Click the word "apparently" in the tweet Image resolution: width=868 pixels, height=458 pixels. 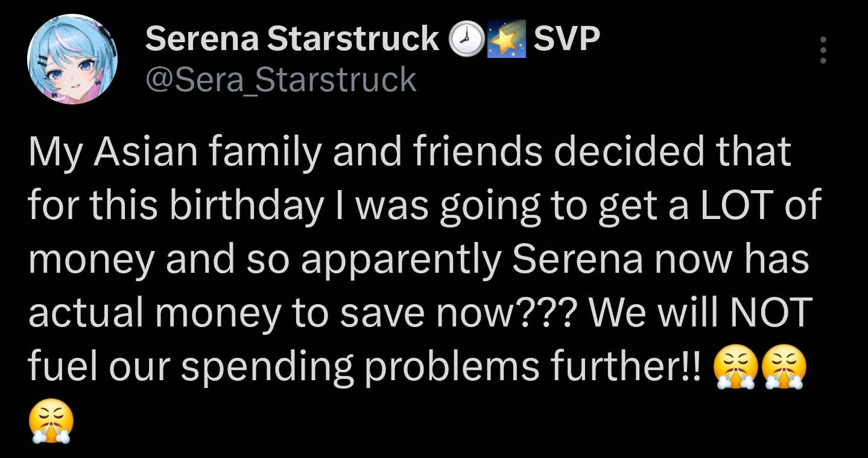coord(401,259)
